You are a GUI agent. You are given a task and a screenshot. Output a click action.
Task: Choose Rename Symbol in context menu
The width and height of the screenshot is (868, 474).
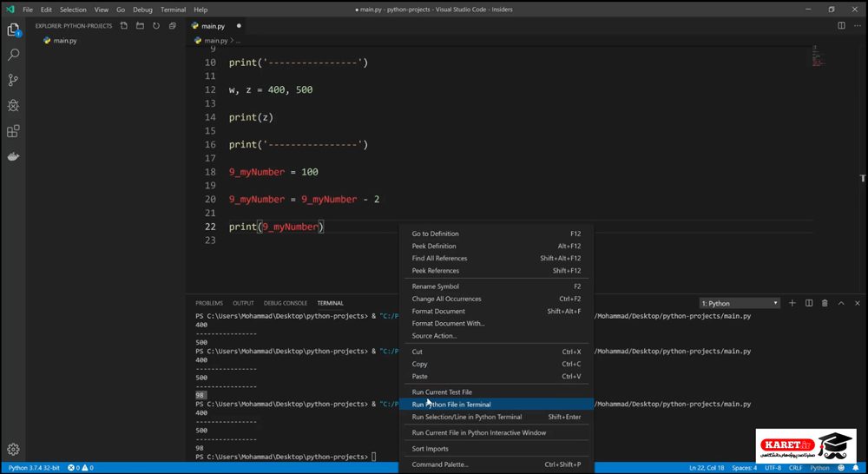(496, 286)
